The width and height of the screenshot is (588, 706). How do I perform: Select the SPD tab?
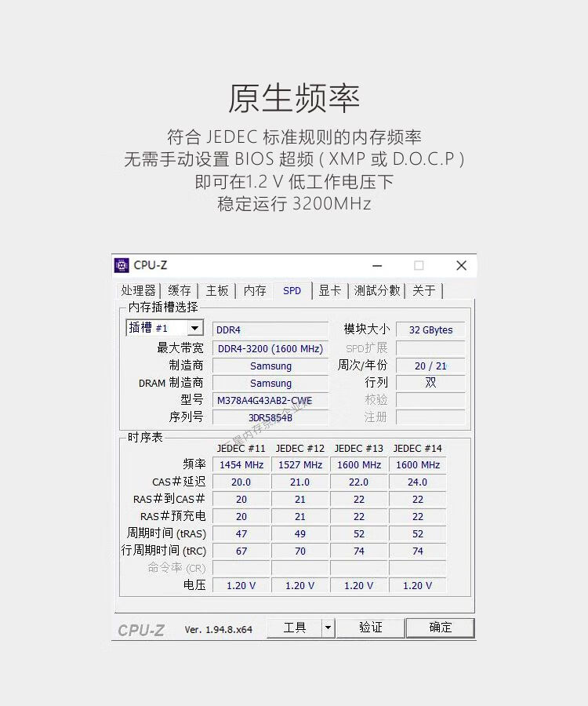(292, 290)
